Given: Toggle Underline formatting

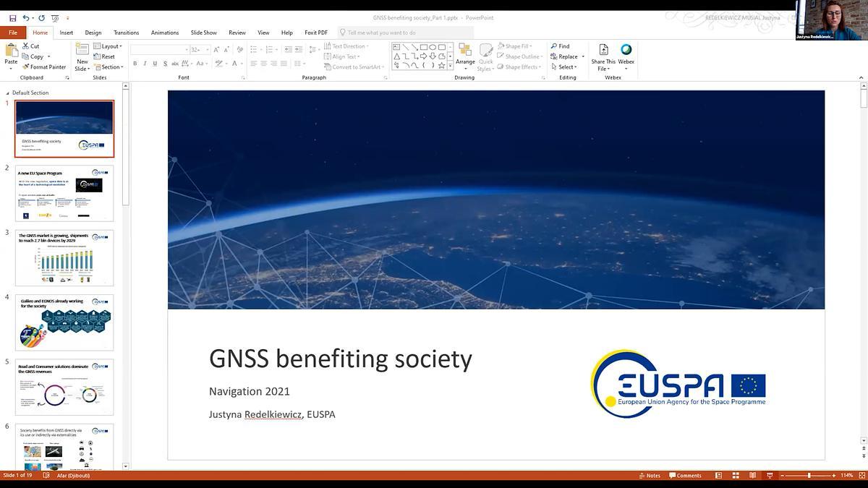Looking at the screenshot, I should (155, 64).
